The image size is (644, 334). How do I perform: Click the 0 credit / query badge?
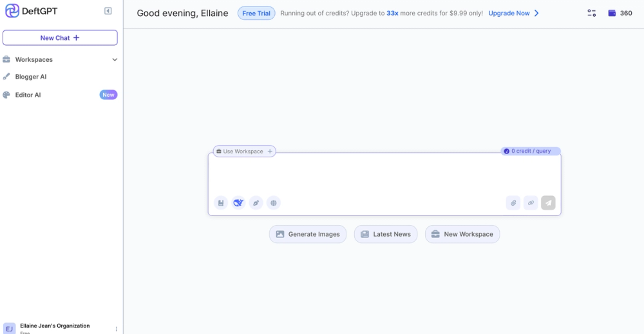coord(530,151)
